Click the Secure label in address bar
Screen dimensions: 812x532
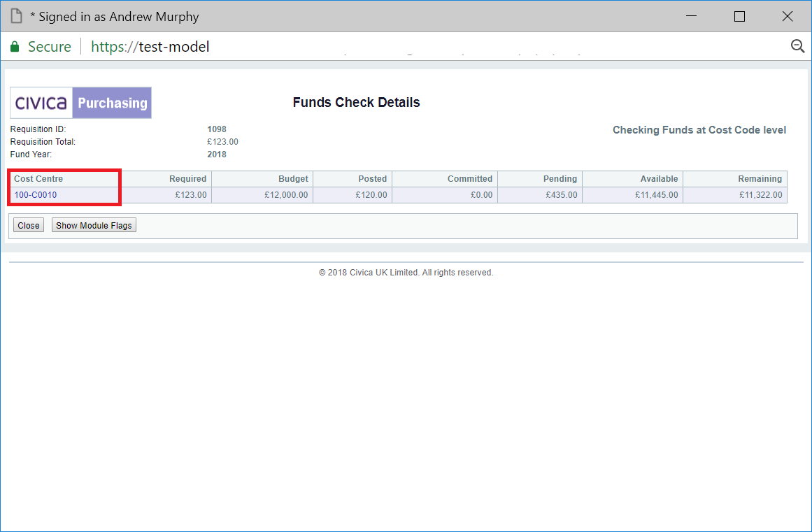click(49, 47)
